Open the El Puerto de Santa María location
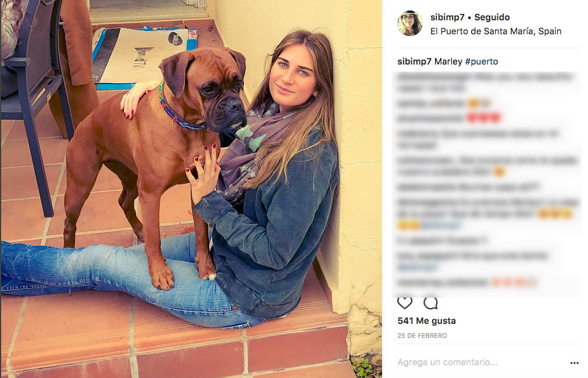The image size is (588, 378). point(496,31)
